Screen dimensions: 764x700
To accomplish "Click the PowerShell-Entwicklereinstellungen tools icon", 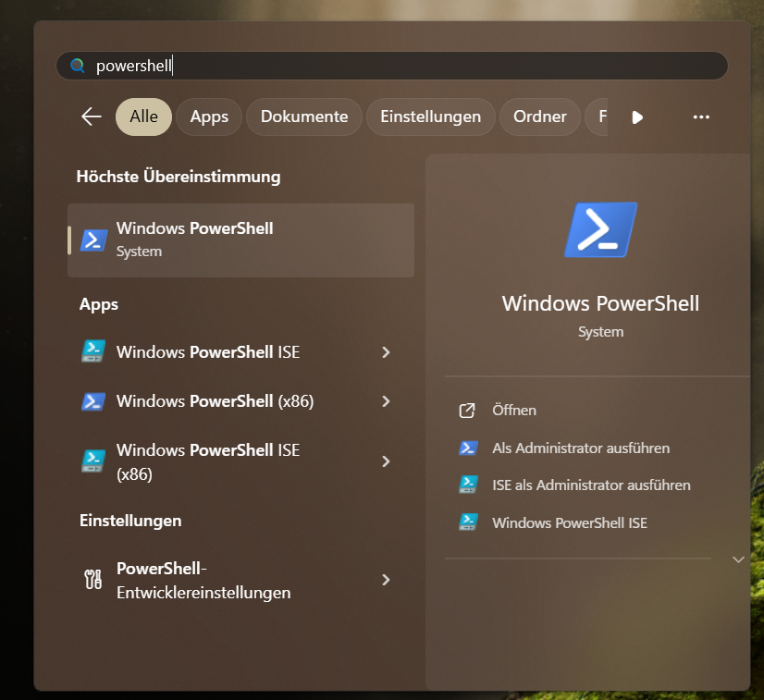I will coord(93,579).
